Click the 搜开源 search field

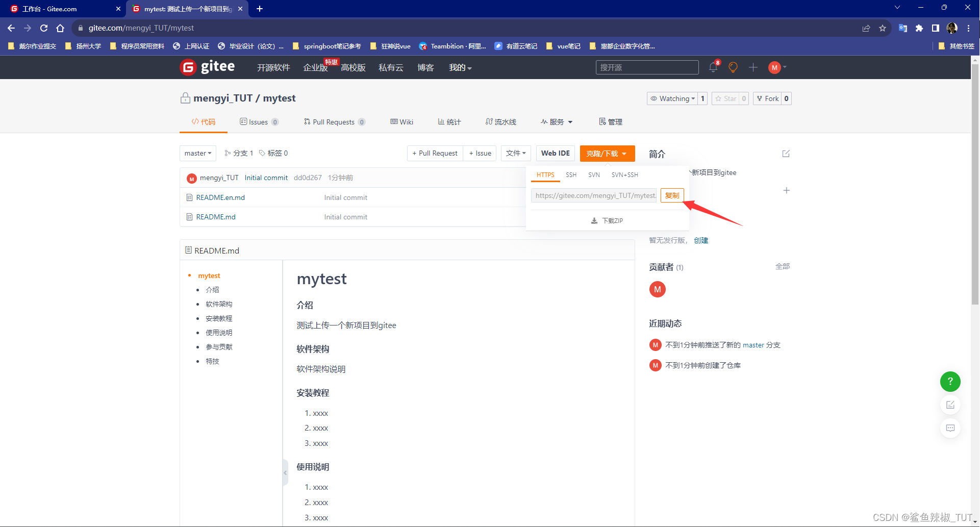647,67
